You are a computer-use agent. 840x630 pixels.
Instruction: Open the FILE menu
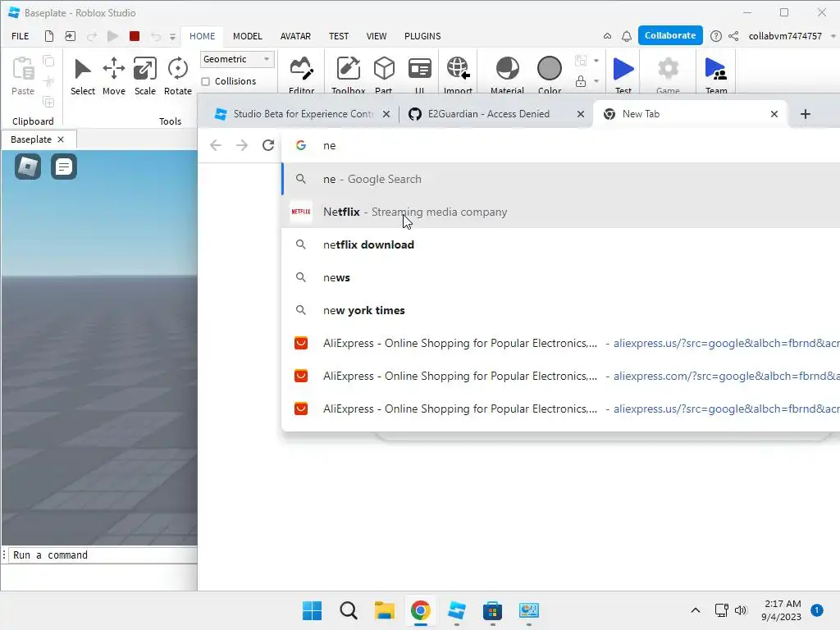point(21,36)
